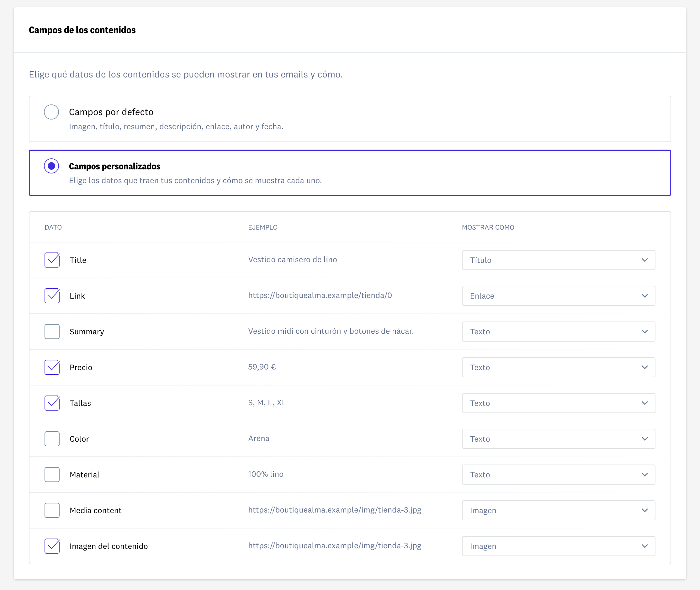Uncheck the Tallas checkbox
700x590 pixels.
click(52, 403)
